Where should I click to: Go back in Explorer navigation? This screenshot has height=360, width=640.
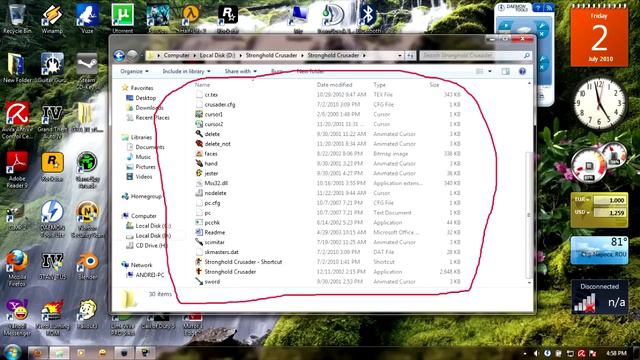pyautogui.click(x=119, y=56)
